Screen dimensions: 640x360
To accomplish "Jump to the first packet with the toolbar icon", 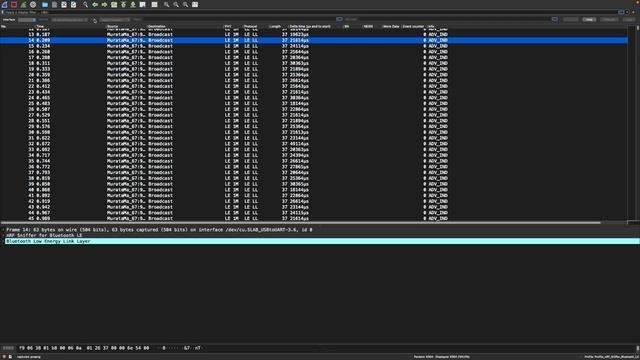I will pyautogui.click(x=123, y=4).
